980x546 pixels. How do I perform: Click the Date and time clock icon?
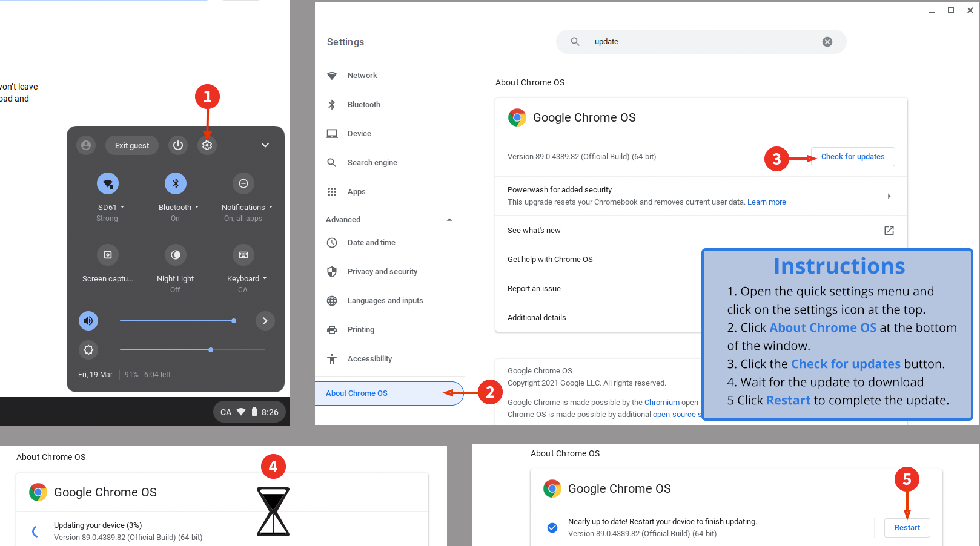tap(332, 243)
